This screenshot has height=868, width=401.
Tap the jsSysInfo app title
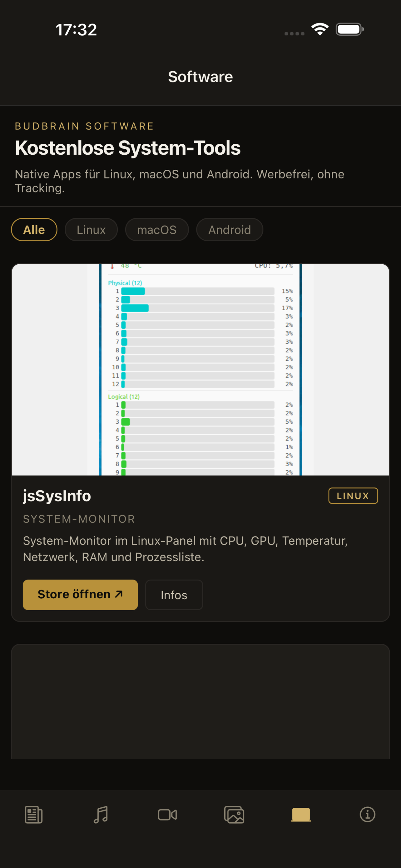click(57, 496)
